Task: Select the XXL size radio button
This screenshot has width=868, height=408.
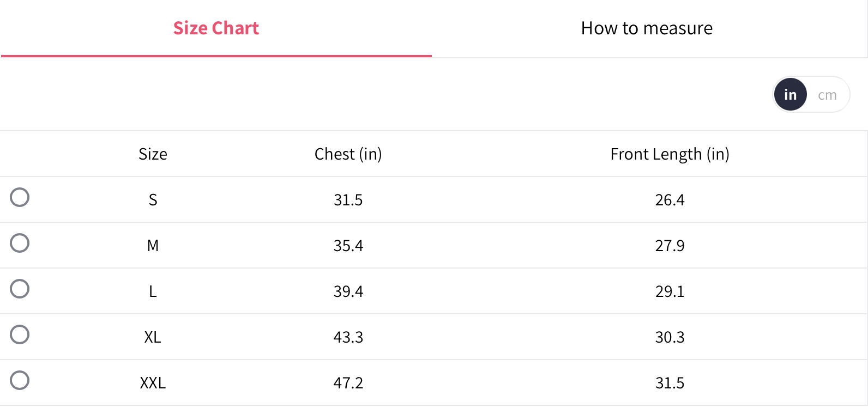Action: 20,380
